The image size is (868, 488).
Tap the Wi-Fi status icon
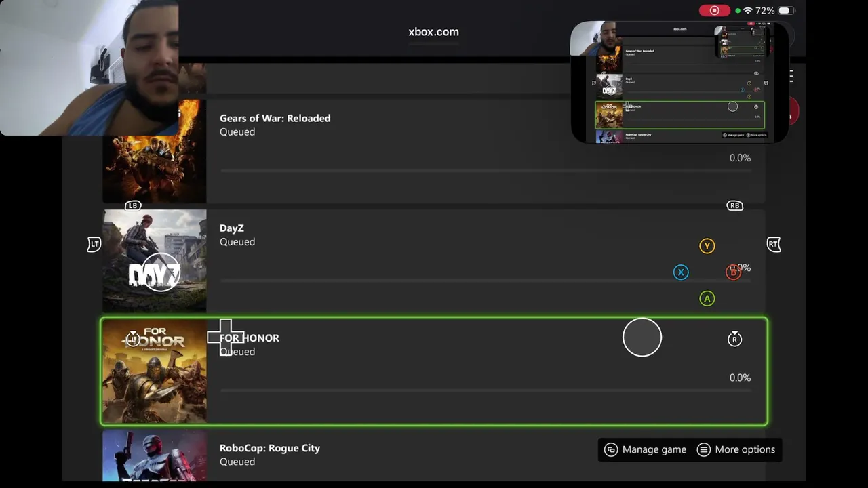point(747,11)
